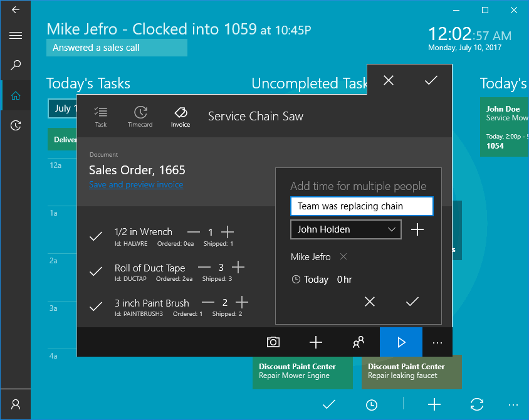Click the Team was replacing chain text field

point(362,206)
